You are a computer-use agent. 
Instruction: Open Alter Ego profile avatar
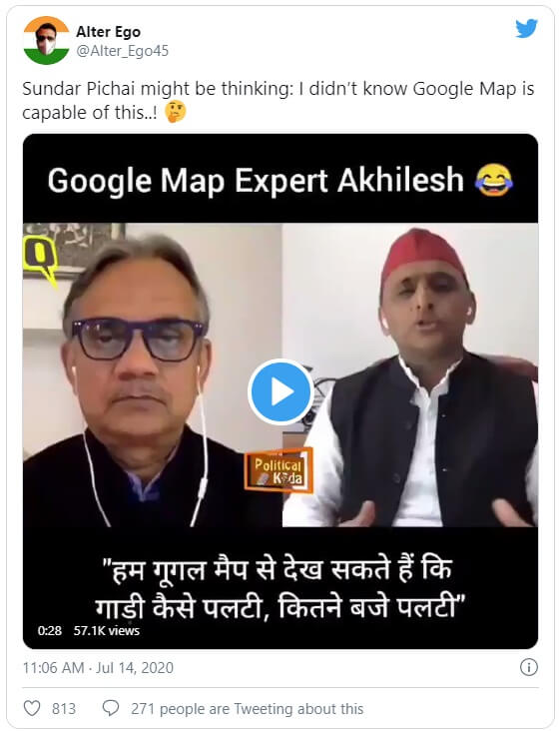(46, 41)
